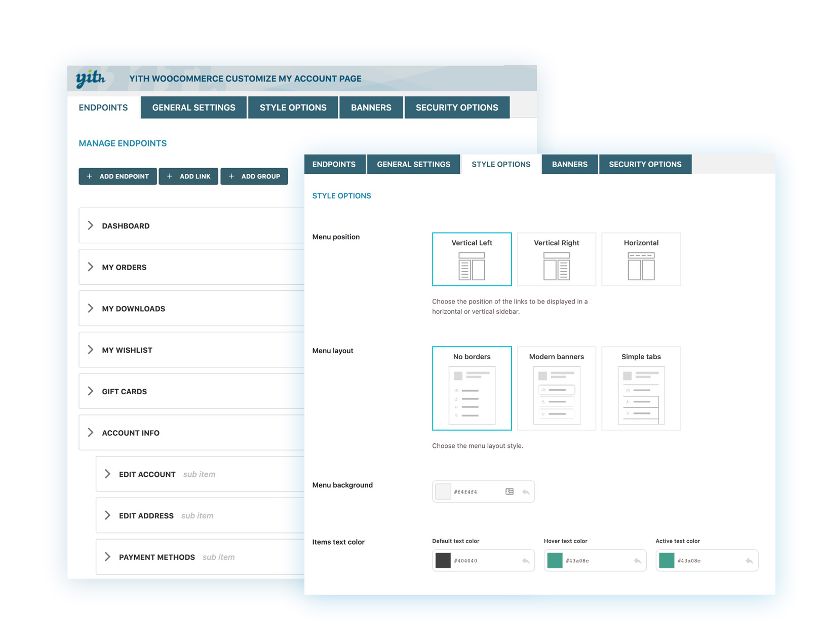
Task: Click the YITH logo in header
Action: [x=91, y=79]
